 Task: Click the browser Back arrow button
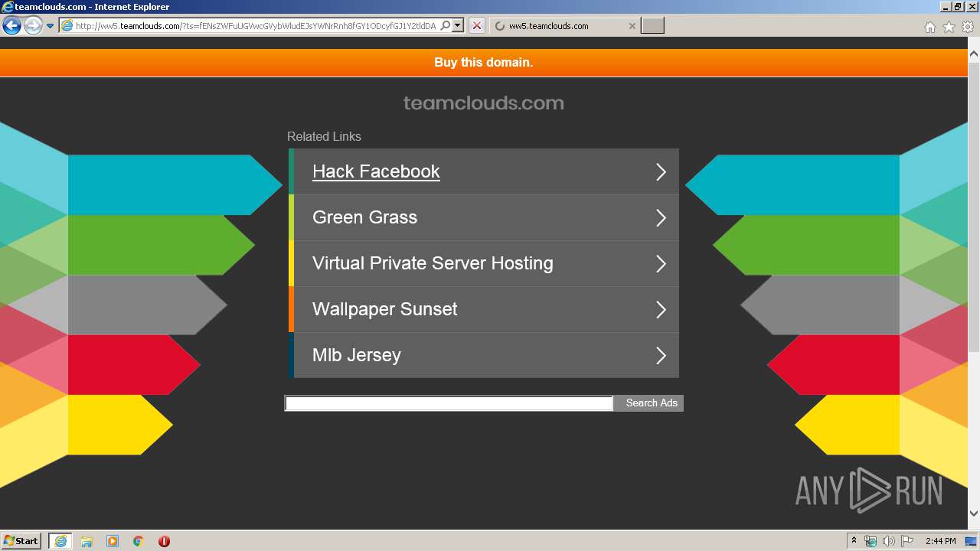[11, 26]
